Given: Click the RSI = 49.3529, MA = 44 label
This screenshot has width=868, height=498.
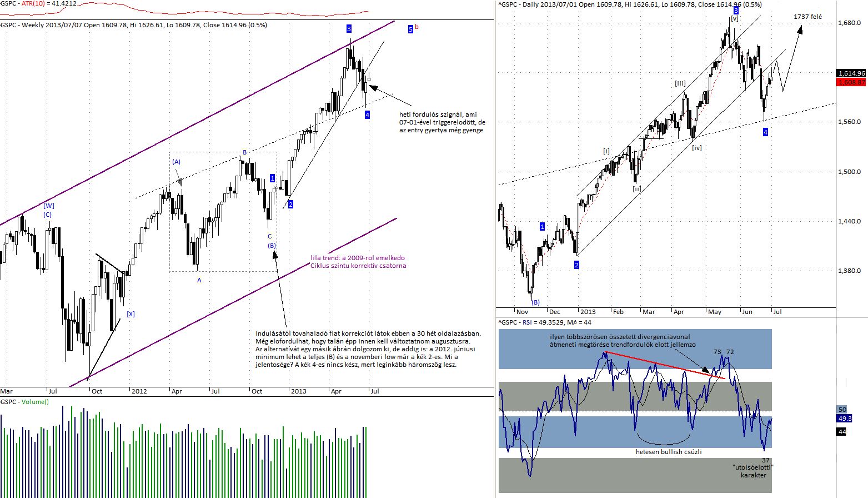Looking at the screenshot, I should (545, 322).
